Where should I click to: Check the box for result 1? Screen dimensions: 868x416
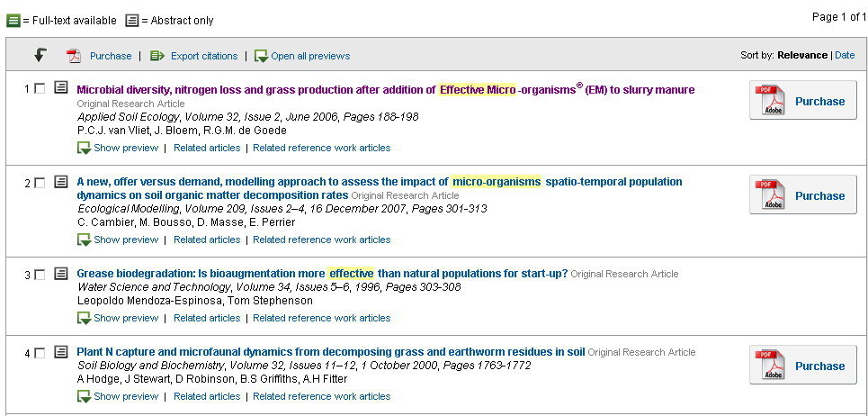40,88
